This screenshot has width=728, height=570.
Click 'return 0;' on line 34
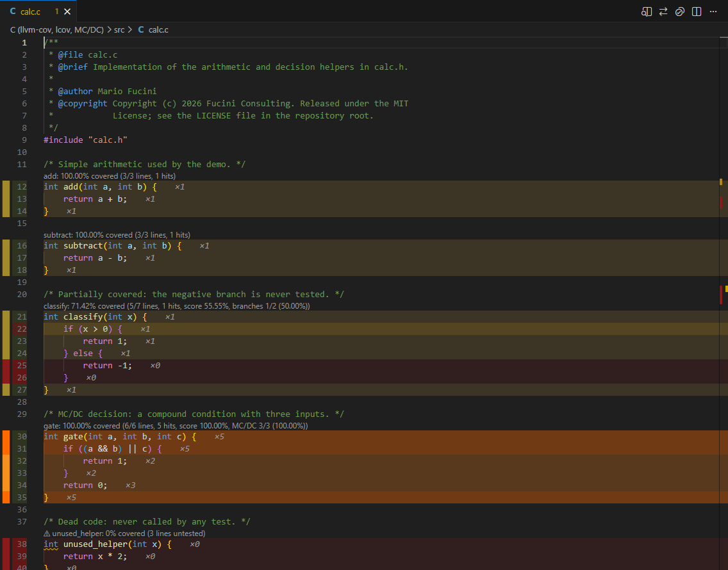tap(85, 485)
